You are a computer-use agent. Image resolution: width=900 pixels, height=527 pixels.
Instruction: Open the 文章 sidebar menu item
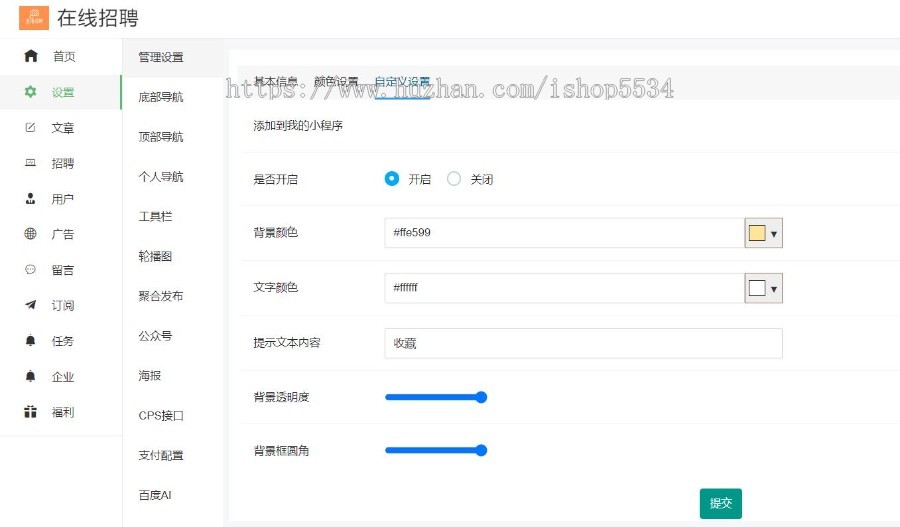click(x=61, y=127)
